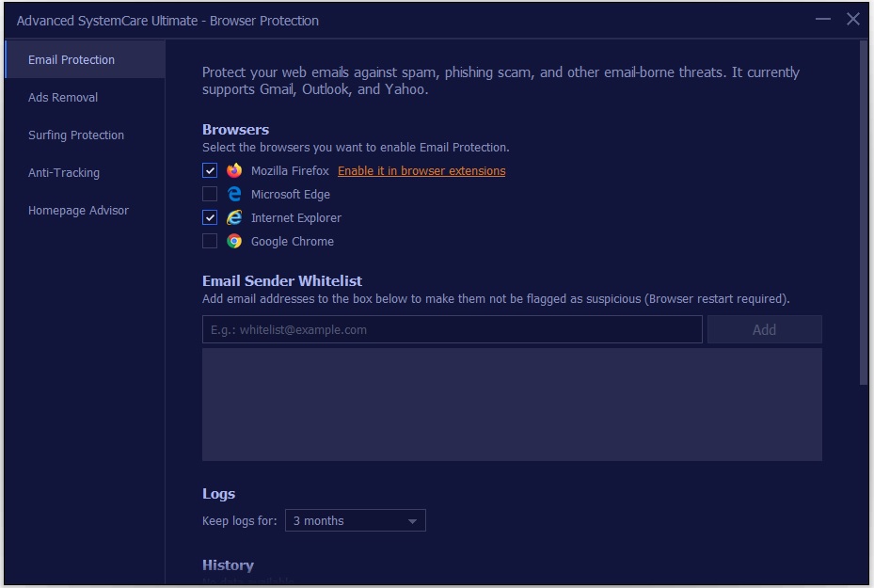Click the Add whitelist button
Screen dimensions: 874x588
(764, 329)
